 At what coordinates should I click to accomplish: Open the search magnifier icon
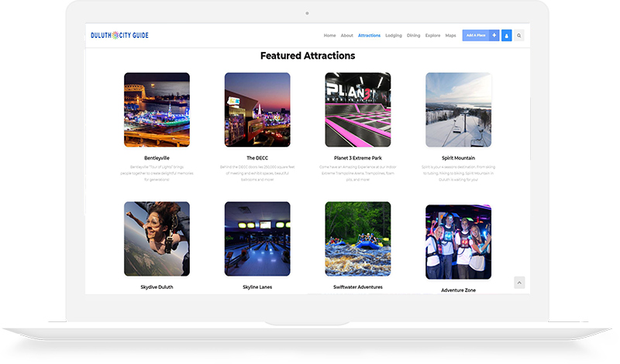coord(518,36)
